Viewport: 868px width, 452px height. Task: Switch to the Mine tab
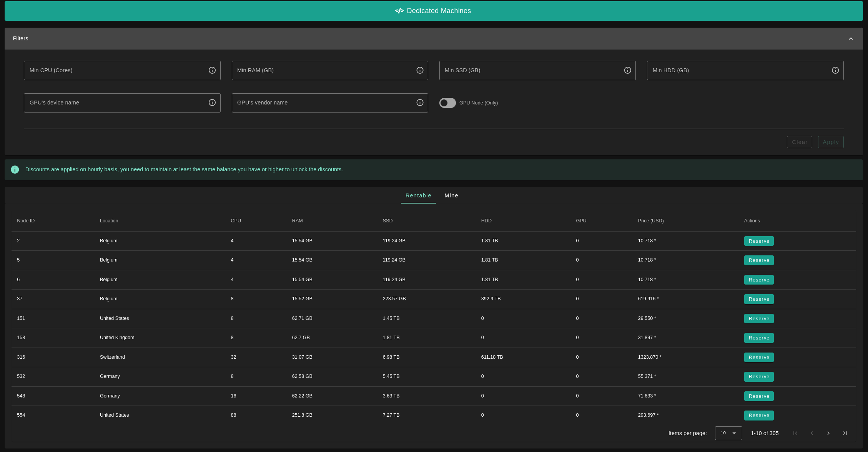click(x=451, y=195)
